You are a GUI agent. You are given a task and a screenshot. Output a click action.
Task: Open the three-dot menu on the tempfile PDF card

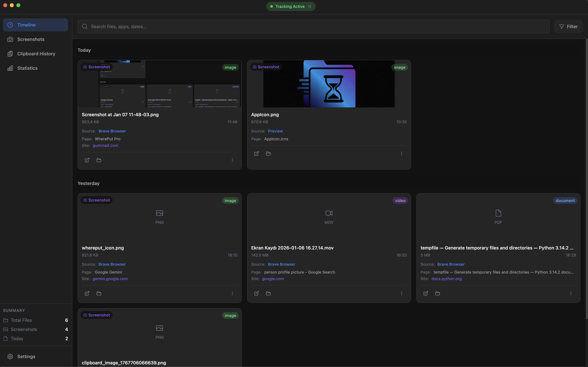(x=571, y=294)
